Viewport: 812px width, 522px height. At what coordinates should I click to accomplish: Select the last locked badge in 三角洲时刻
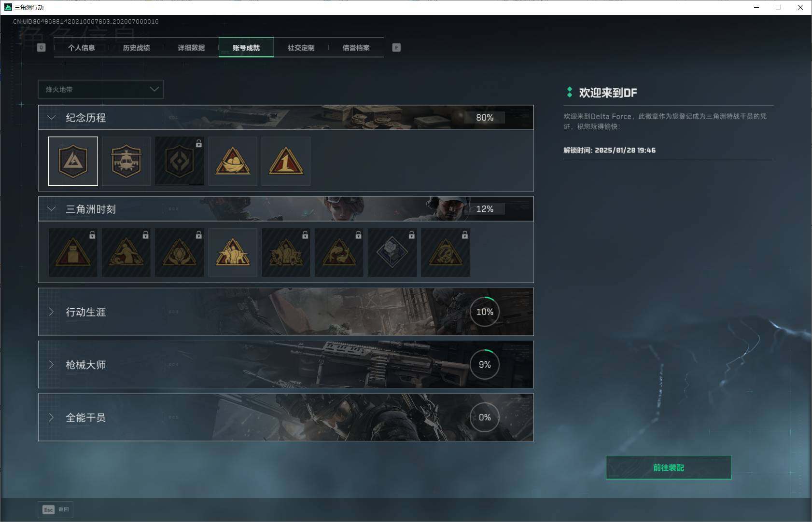[445, 252]
